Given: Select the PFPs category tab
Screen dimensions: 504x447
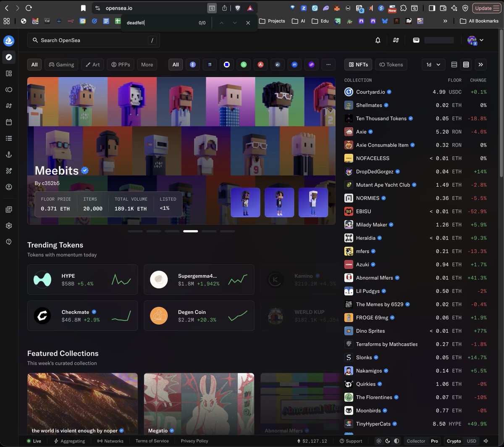Looking at the screenshot, I should click(121, 65).
